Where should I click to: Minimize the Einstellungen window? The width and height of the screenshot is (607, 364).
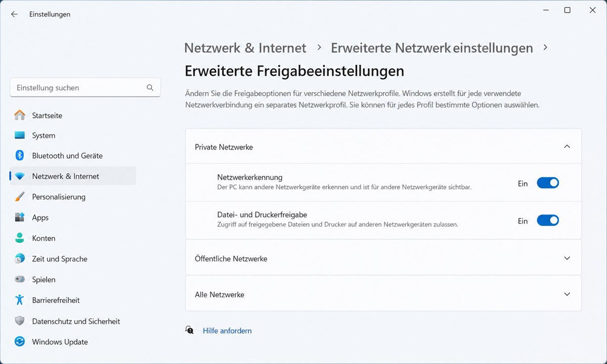point(546,10)
